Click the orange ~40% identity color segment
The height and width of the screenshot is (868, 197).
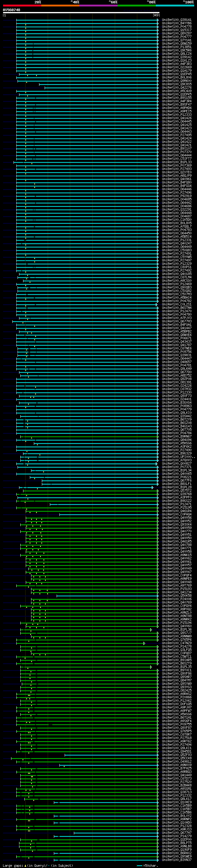(x=60, y=6)
